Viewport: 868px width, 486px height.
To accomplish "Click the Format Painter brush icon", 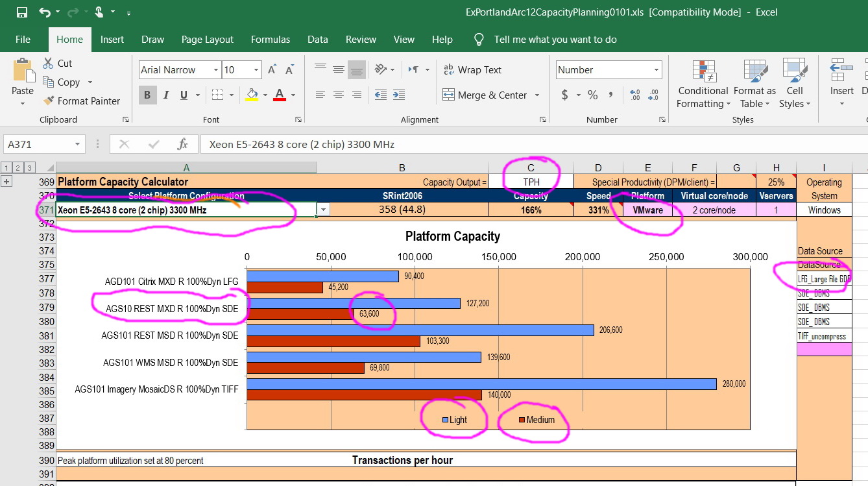I will pyautogui.click(x=49, y=101).
